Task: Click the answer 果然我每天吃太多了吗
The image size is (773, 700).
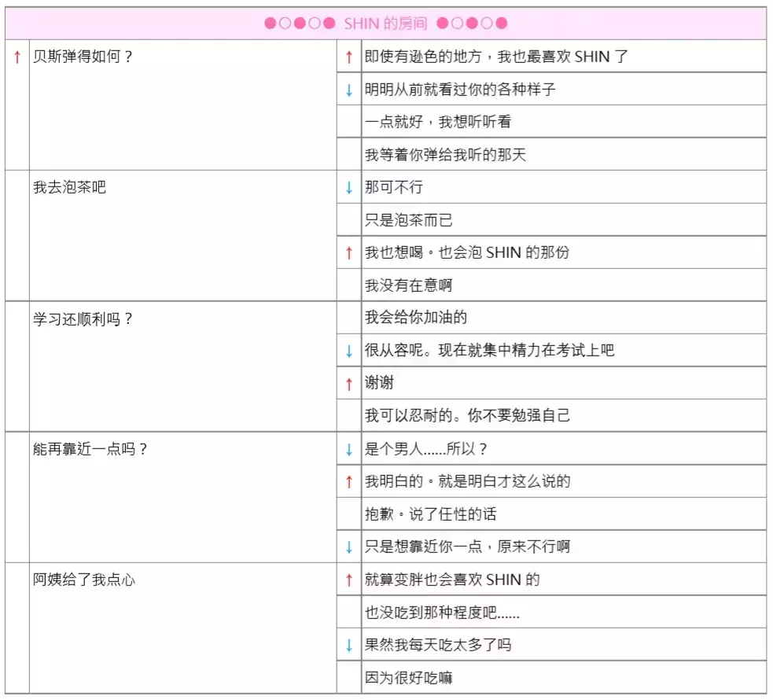Action: (x=438, y=645)
